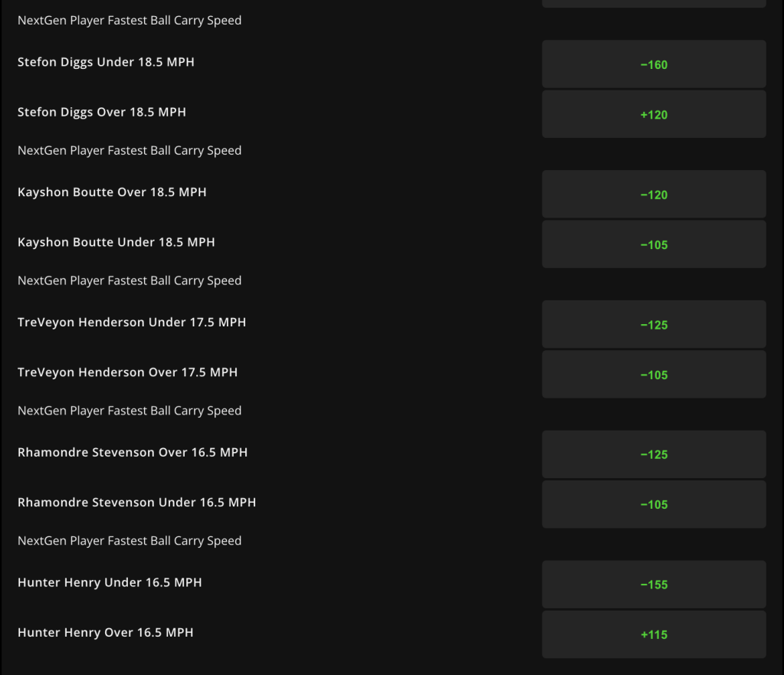Click Kayshon Boutte Under 18.5 MPH text
Screen dimensions: 784x675
click(x=116, y=243)
